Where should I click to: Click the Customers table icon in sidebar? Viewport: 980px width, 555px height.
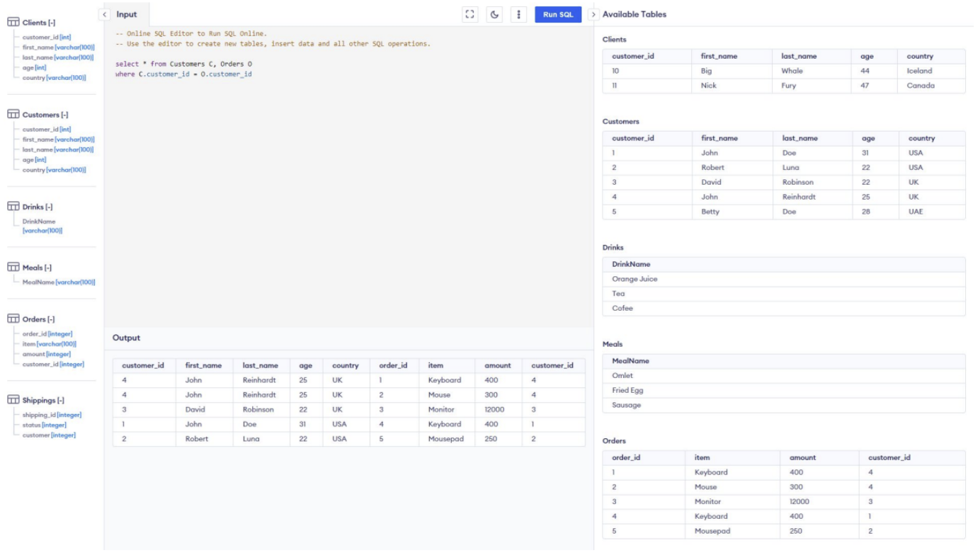point(13,115)
